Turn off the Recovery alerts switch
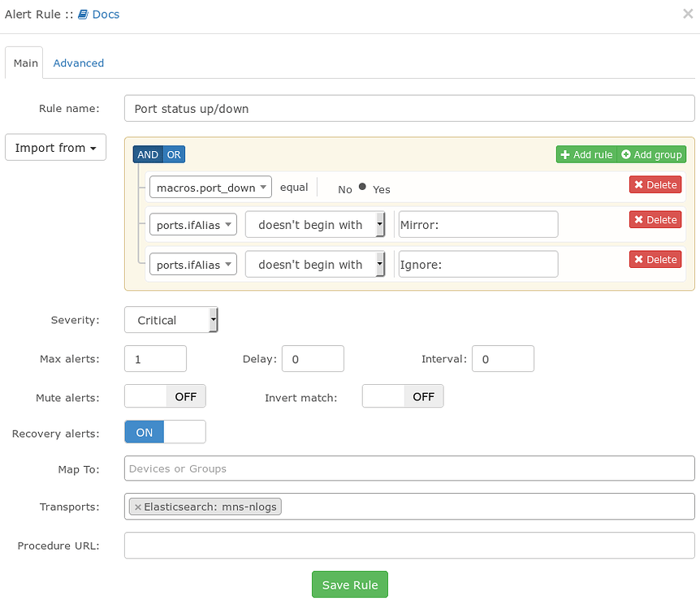The height and width of the screenshot is (609, 700). click(165, 432)
